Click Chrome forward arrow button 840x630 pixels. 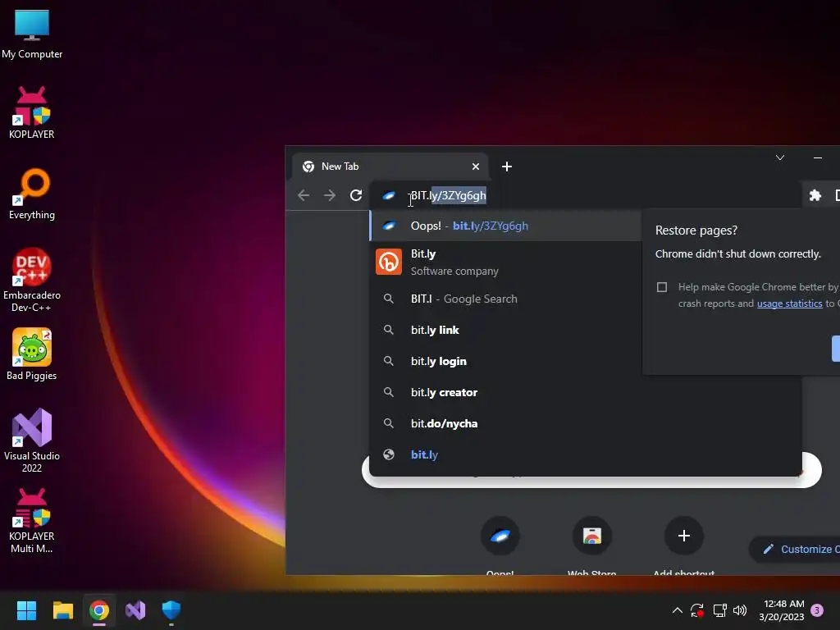coord(330,195)
